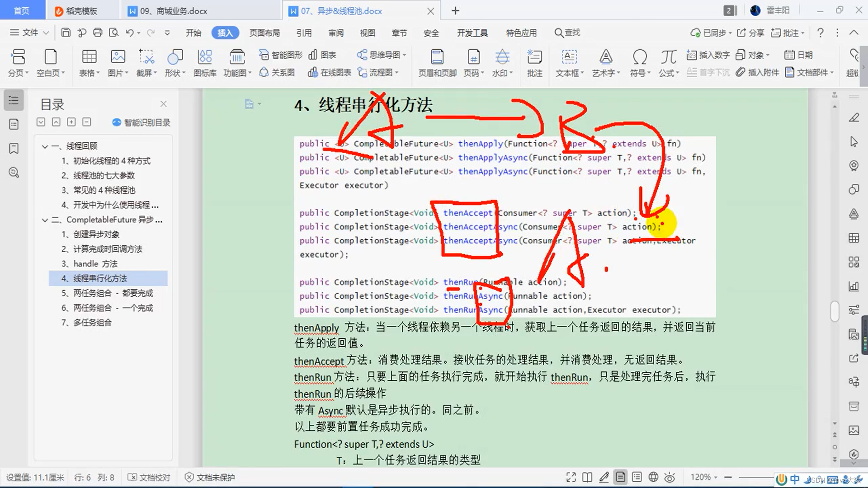This screenshot has width=868, height=488.
Task: Jump to 5、两任务组合 - 都要完成 heading
Action: pos(107,293)
